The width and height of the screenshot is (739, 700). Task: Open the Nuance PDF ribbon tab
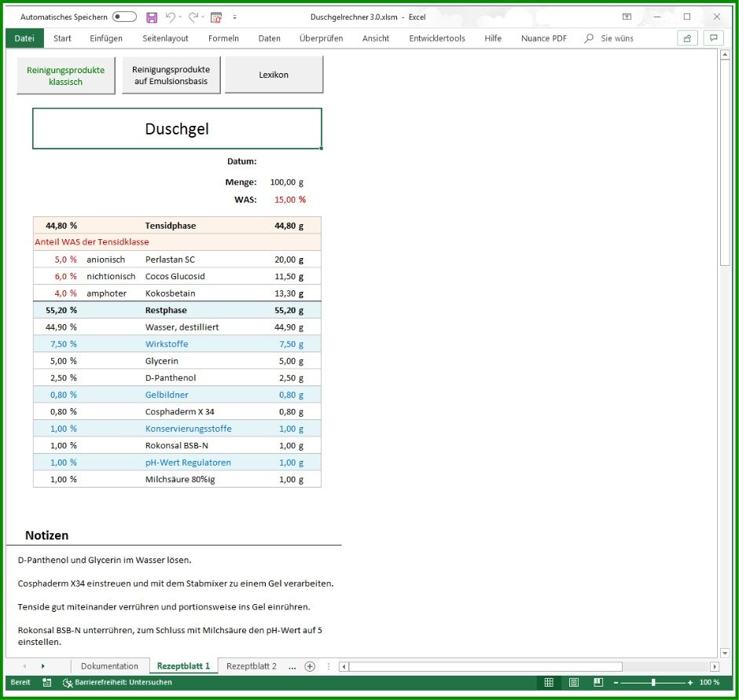[544, 39]
